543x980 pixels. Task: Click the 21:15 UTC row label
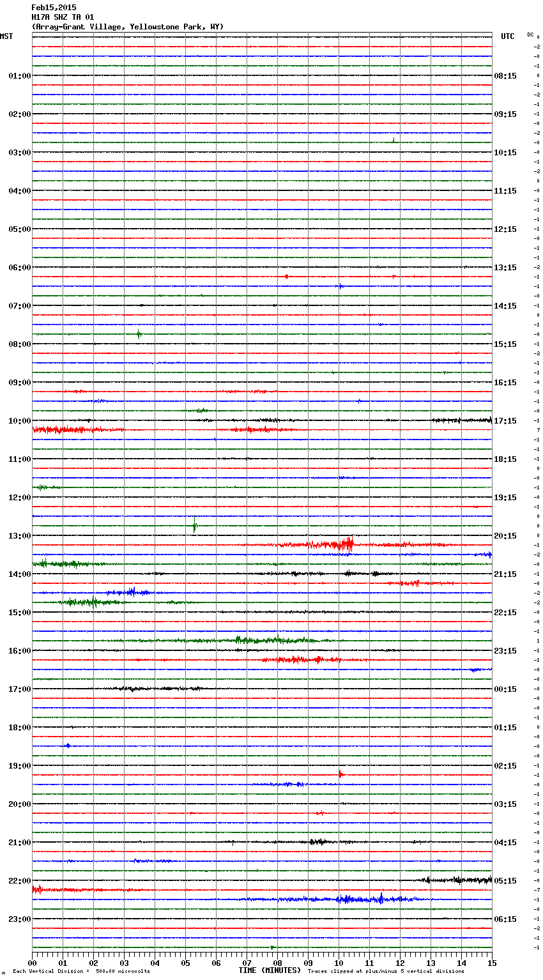(x=505, y=574)
